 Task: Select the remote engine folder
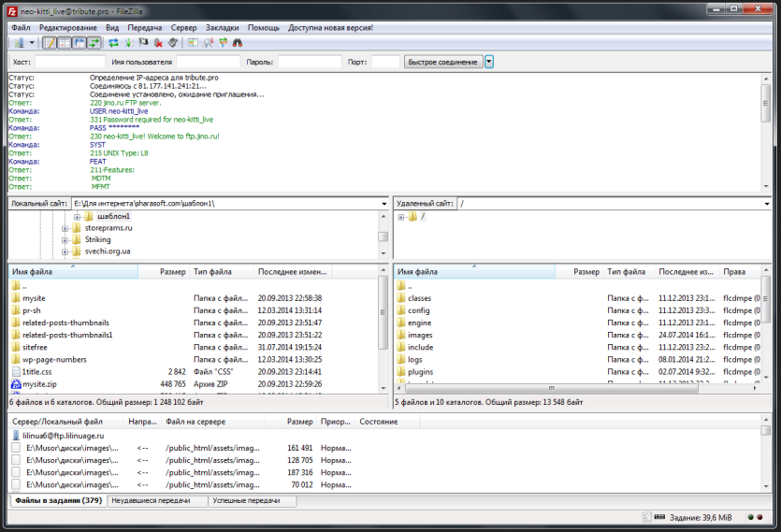(419, 323)
